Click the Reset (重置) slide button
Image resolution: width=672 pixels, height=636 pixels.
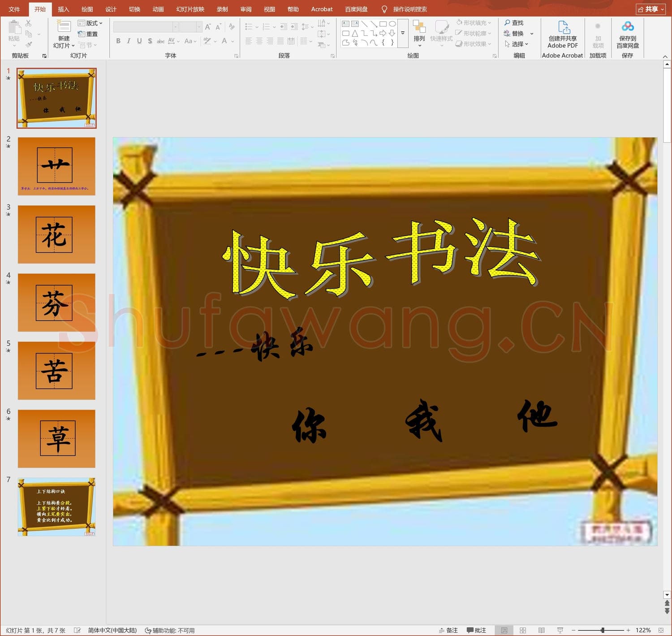tap(88, 34)
